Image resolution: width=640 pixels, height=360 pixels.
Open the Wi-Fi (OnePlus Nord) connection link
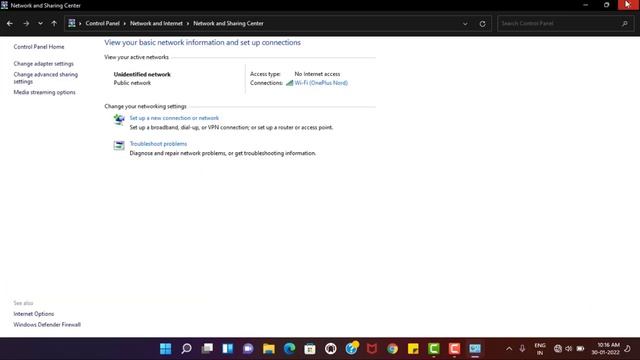click(321, 83)
